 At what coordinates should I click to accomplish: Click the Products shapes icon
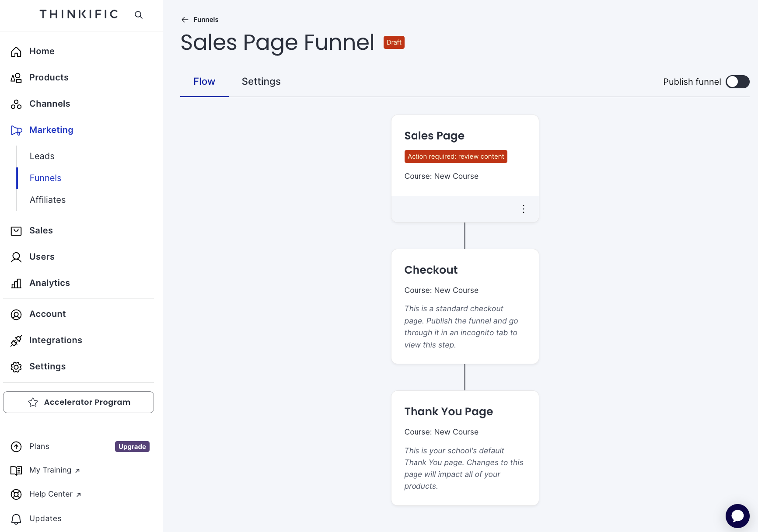tap(16, 78)
